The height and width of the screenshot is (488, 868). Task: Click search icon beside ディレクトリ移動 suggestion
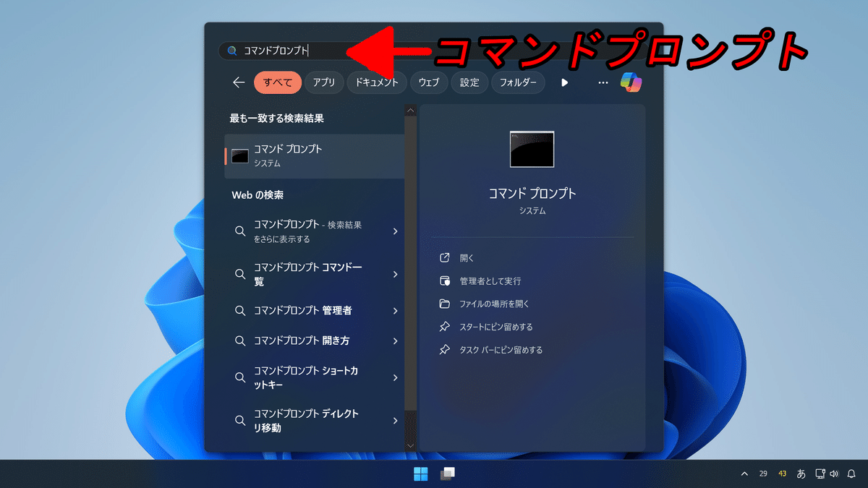(240, 420)
